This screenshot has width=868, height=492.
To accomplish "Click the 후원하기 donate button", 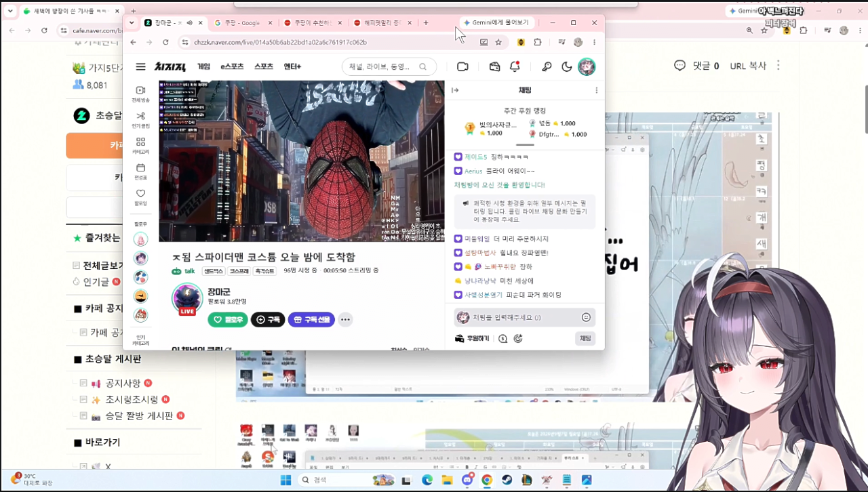I will click(472, 338).
